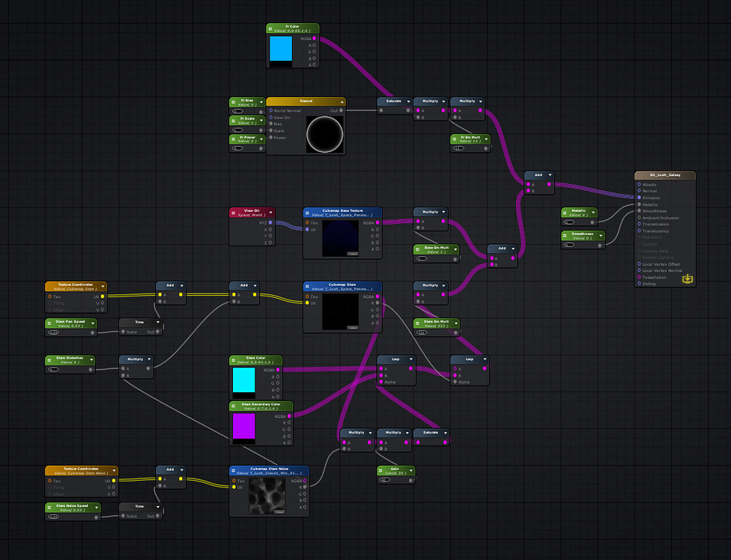Click the Stars Pan Speed value field
731x560 pixels.
54,332
